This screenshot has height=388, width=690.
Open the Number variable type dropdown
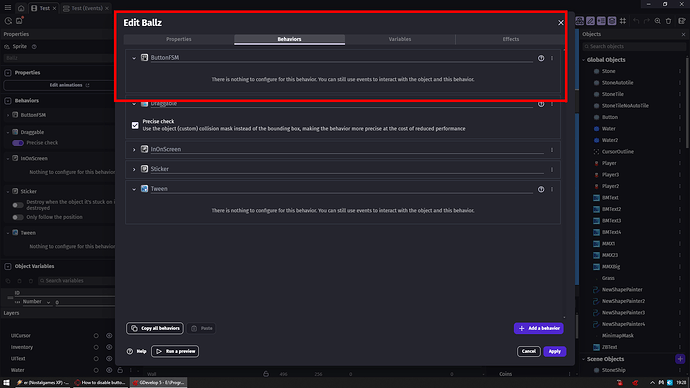37,302
